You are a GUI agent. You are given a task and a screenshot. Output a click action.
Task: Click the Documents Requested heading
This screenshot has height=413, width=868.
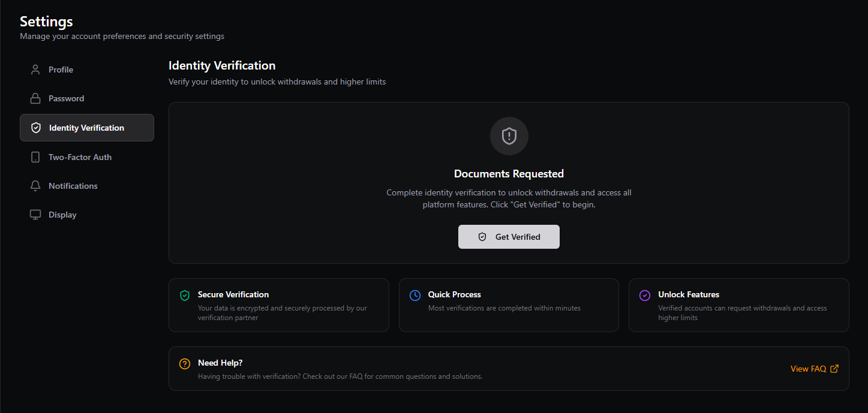(x=509, y=174)
